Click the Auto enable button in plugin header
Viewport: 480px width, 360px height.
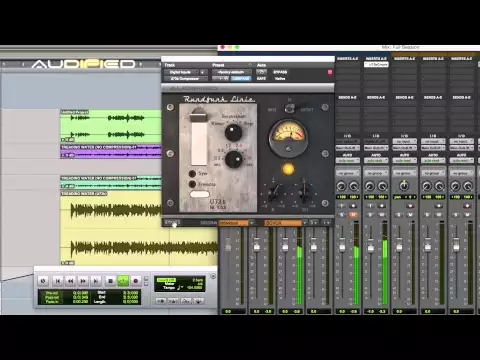pos(262,72)
